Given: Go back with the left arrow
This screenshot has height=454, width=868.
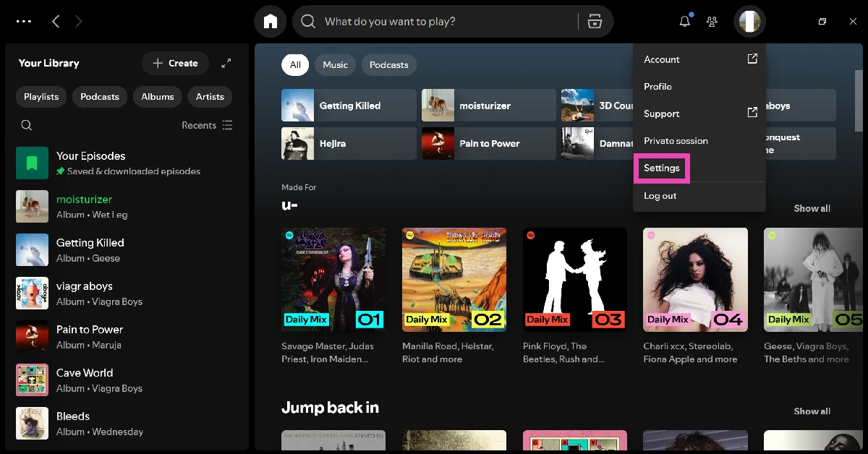Looking at the screenshot, I should pos(56,22).
